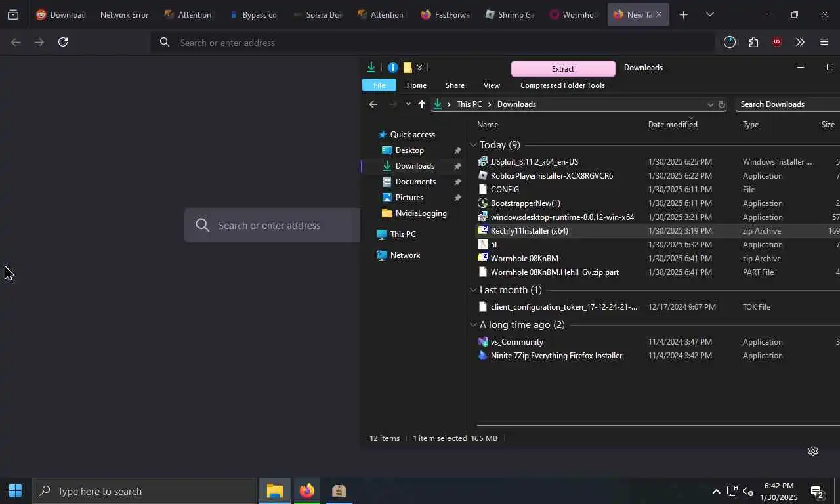The height and width of the screenshot is (504, 840).
Task: Show more Firefox toolbar tools overflow
Action: (x=800, y=42)
